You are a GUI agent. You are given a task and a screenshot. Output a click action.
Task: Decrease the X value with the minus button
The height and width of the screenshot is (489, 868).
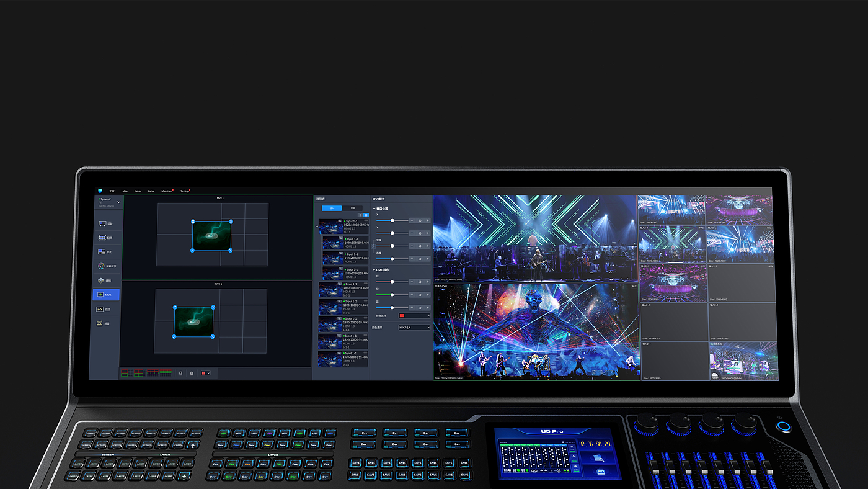click(412, 220)
